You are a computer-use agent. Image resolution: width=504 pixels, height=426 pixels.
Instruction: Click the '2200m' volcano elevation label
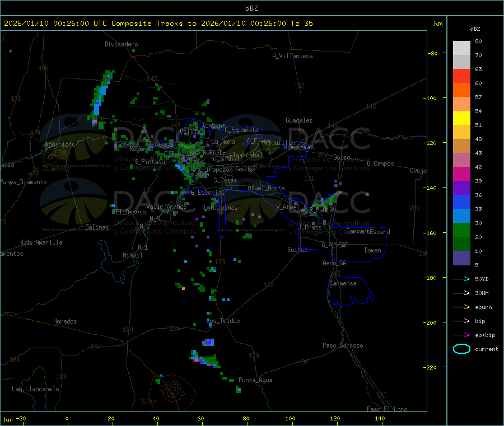click(x=149, y=401)
